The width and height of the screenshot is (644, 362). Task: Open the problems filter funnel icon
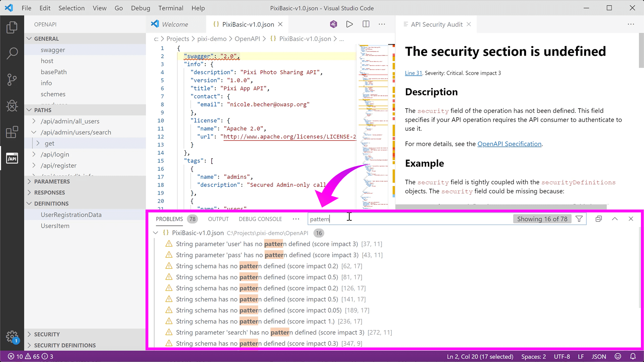[x=579, y=219]
